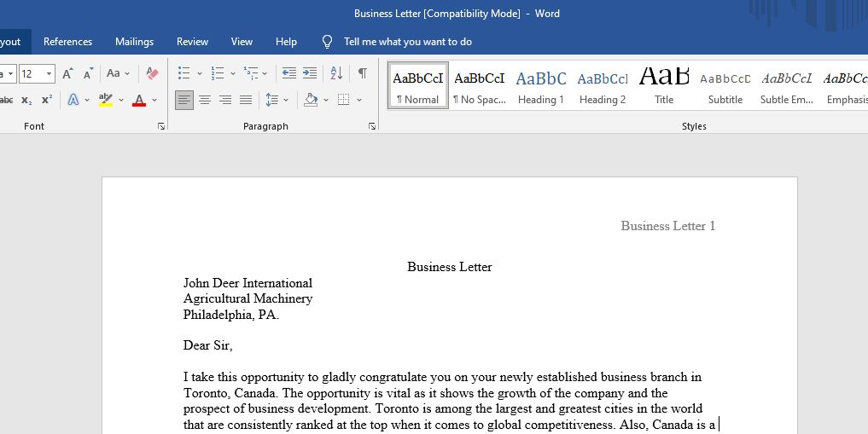868x434 pixels.
Task: Click the 'Agricultural Machinery' line
Action: (x=248, y=298)
